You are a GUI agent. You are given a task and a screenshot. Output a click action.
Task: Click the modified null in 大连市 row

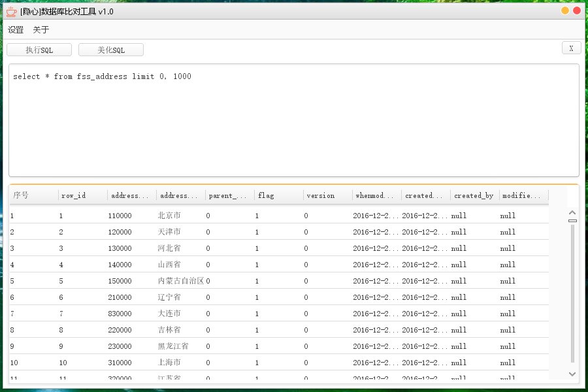tap(508, 314)
